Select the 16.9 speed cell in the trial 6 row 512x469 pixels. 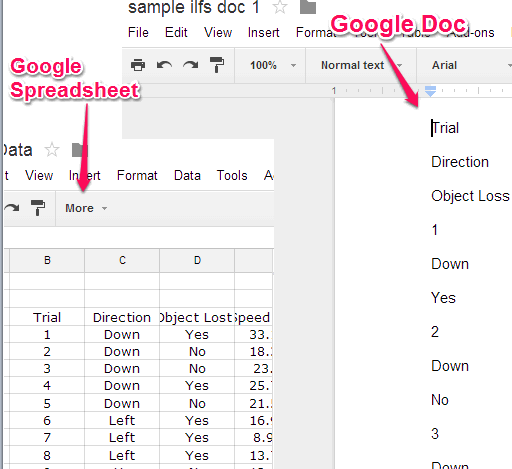254,420
